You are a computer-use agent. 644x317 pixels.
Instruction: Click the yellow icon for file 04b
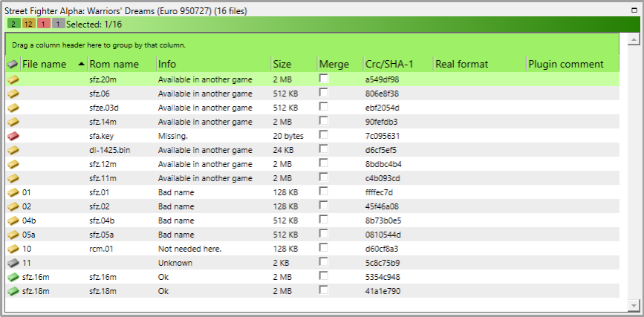[x=13, y=220]
